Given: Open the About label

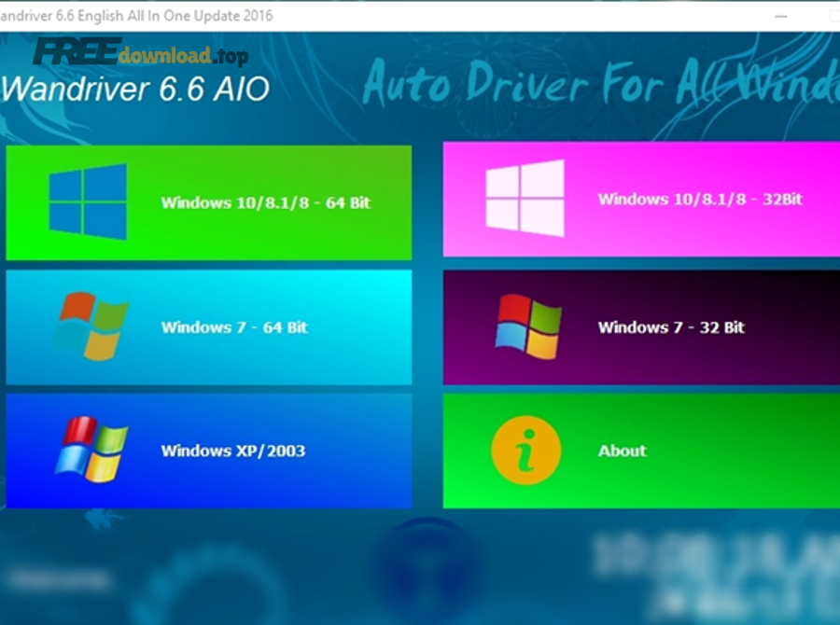Looking at the screenshot, I should [622, 451].
